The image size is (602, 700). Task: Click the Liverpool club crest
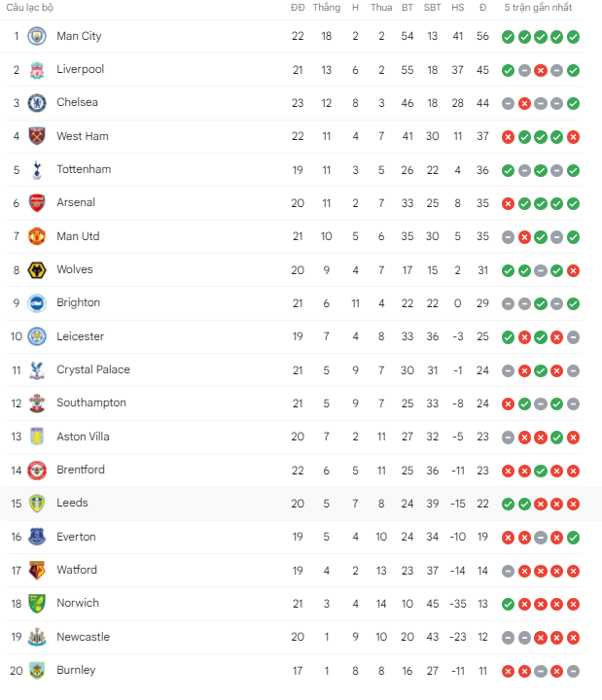coord(37,70)
